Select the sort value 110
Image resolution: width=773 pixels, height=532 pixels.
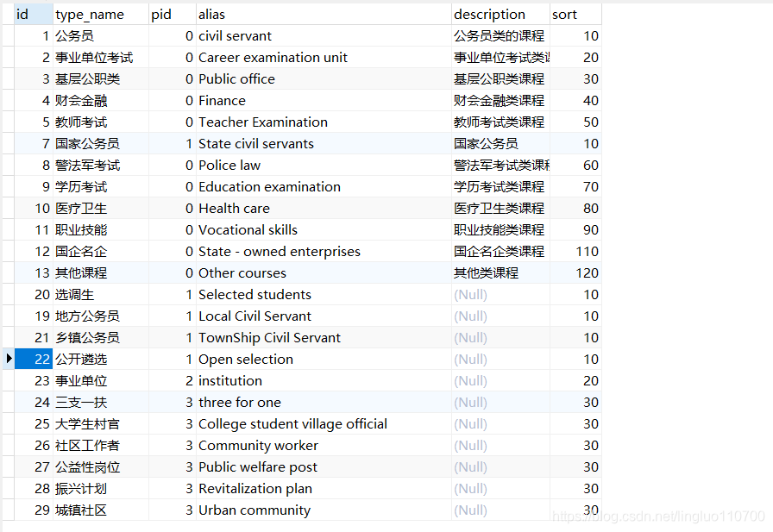click(x=575, y=251)
